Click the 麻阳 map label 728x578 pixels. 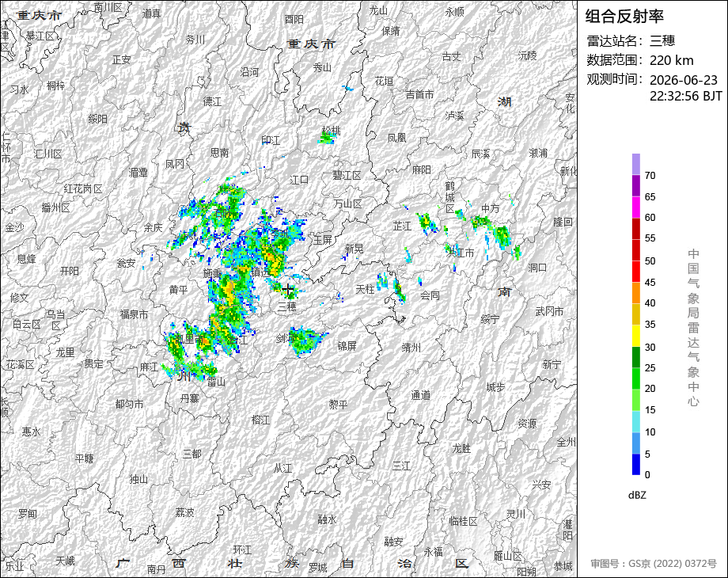tap(422, 170)
